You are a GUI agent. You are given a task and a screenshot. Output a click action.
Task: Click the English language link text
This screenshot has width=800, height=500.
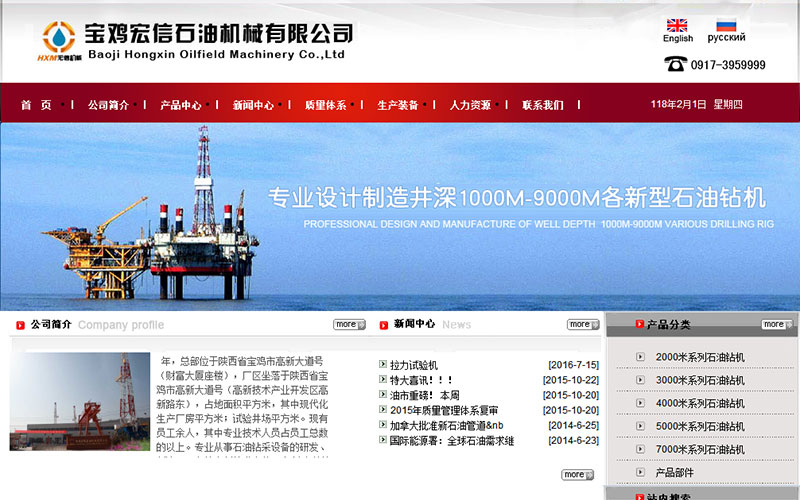point(678,38)
